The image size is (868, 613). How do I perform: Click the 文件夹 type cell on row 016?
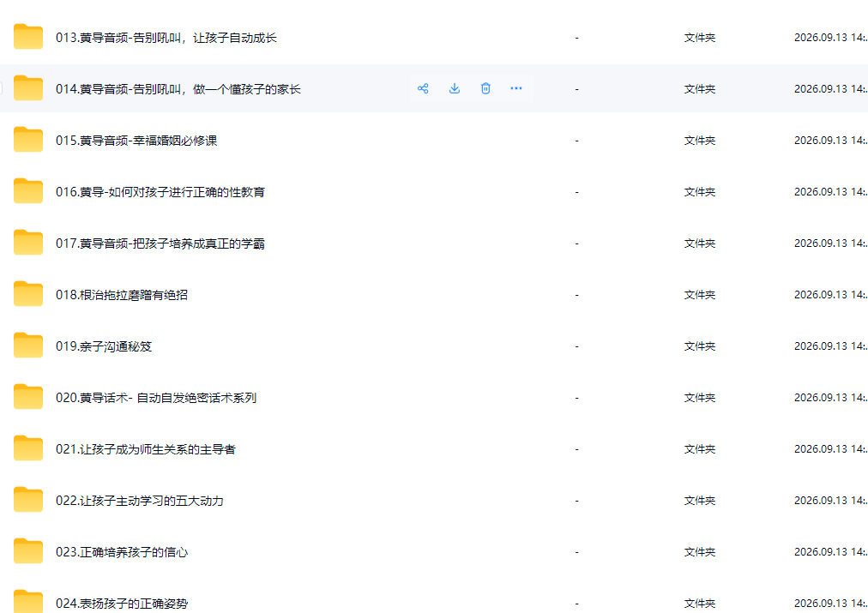pos(700,192)
